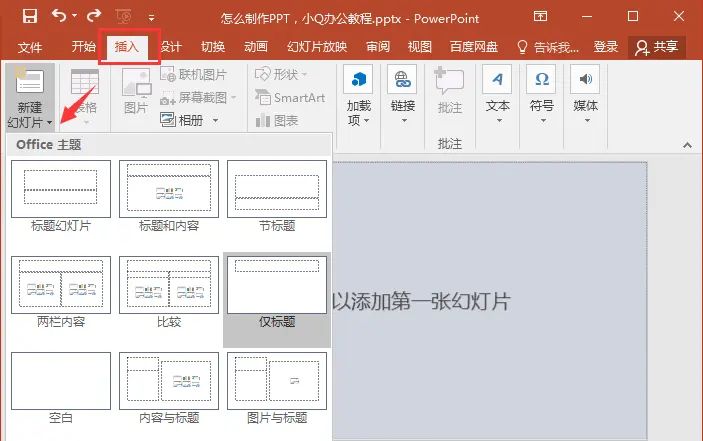
Task: Open the 符号 symbol menu
Action: [541, 95]
